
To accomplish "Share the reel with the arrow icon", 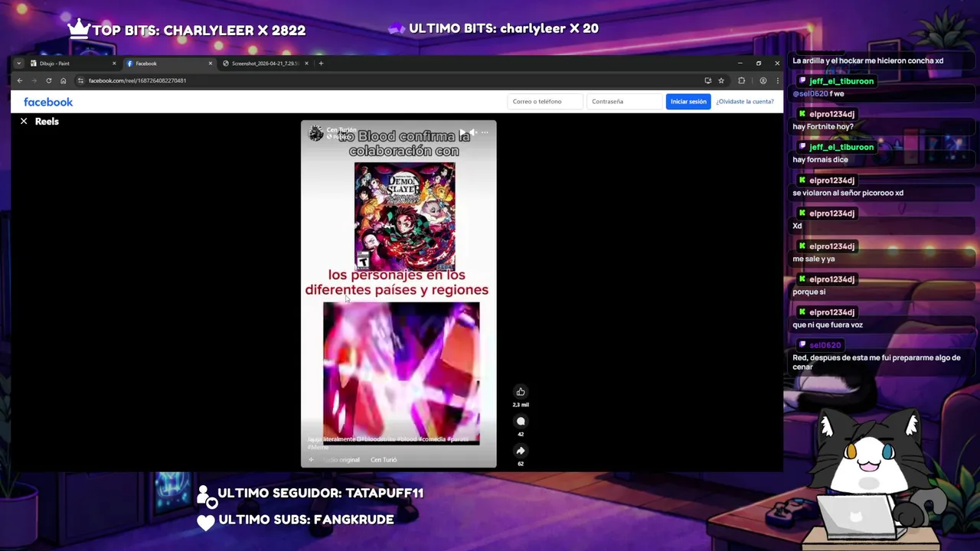I will point(521,451).
